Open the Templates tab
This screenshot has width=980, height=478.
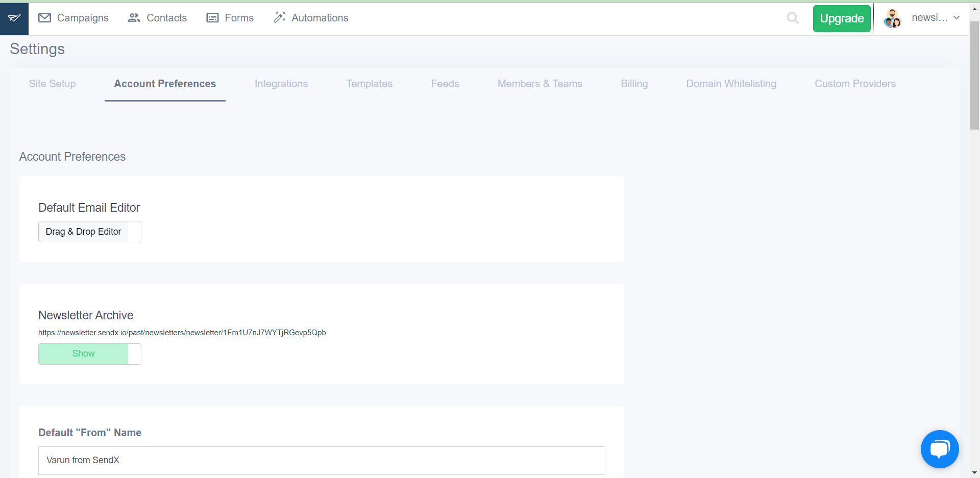[370, 84]
